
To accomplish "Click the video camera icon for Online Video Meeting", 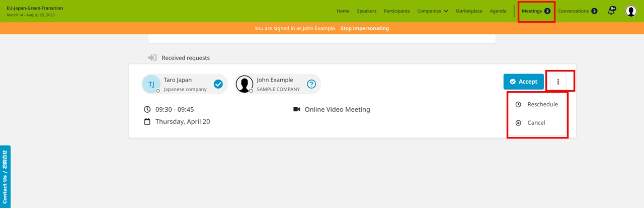I will [x=297, y=109].
